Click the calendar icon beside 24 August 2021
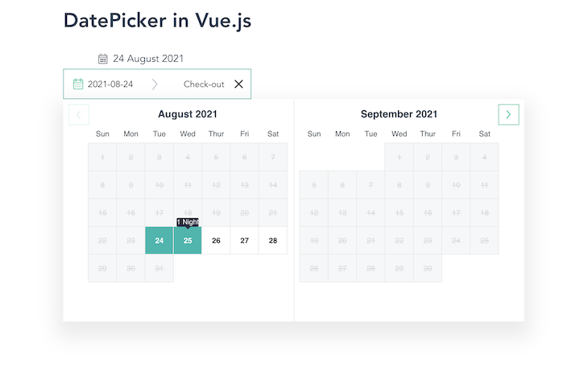 coord(103,59)
